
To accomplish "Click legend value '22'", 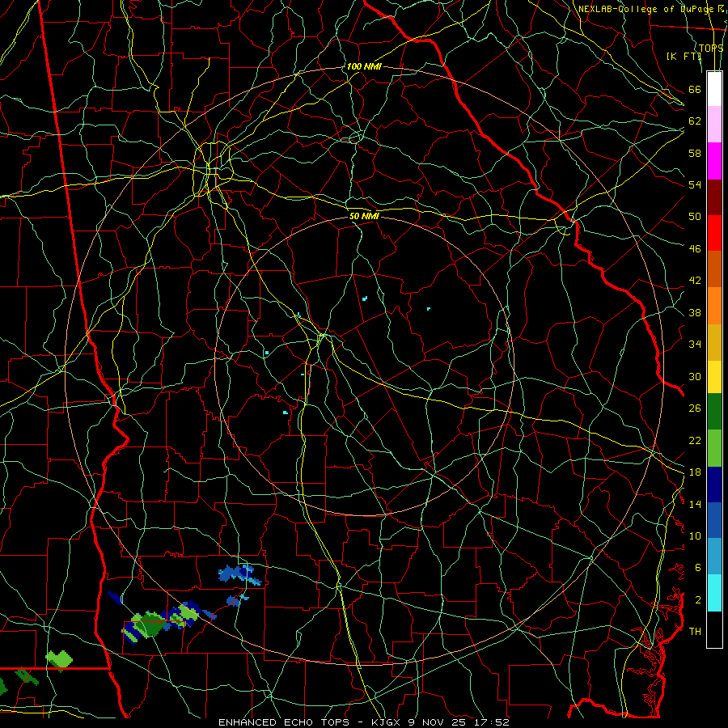I will (695, 440).
